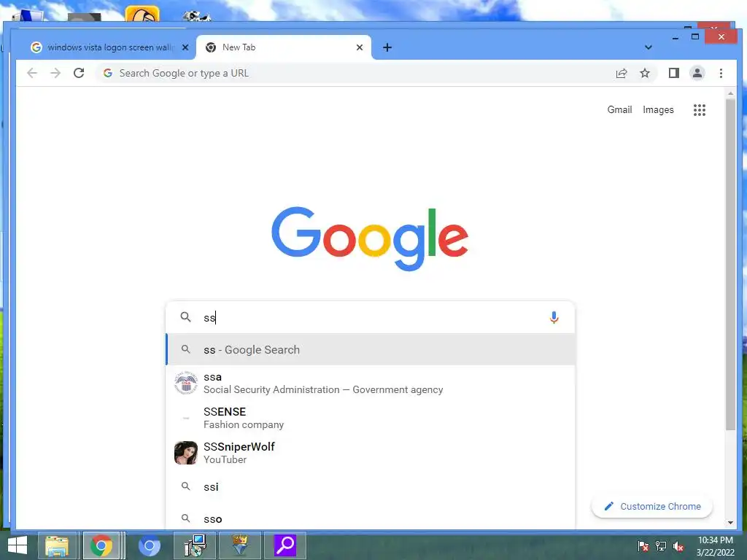Open the Google apps grid
This screenshot has height=560, width=747.
tap(700, 110)
